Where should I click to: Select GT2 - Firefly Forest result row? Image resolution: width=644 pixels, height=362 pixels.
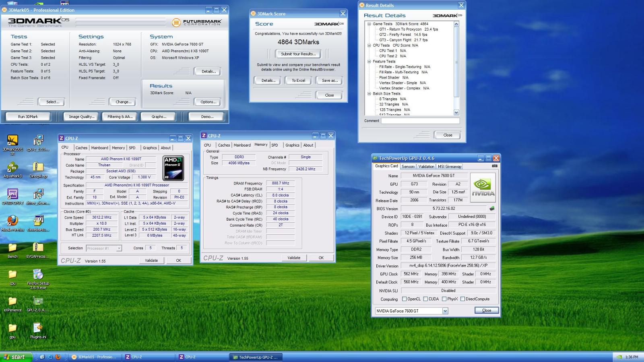(403, 35)
